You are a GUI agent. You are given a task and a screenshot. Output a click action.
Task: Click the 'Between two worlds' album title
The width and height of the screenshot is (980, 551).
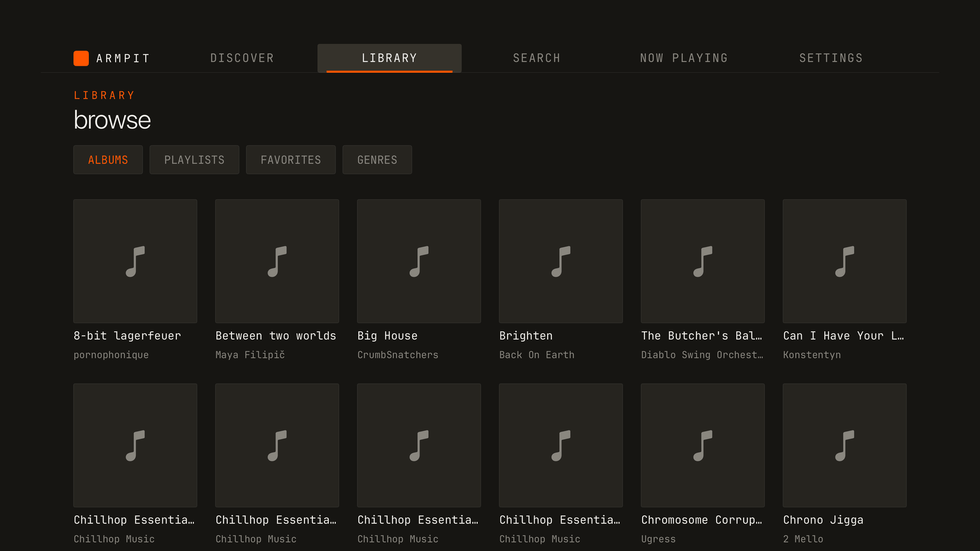[x=276, y=335]
